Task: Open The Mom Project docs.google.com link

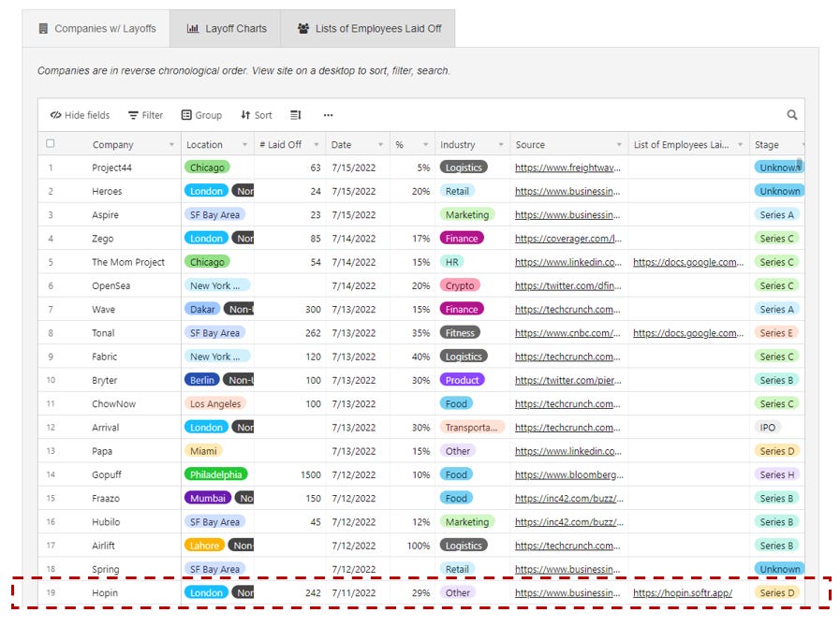Action: pos(688,262)
